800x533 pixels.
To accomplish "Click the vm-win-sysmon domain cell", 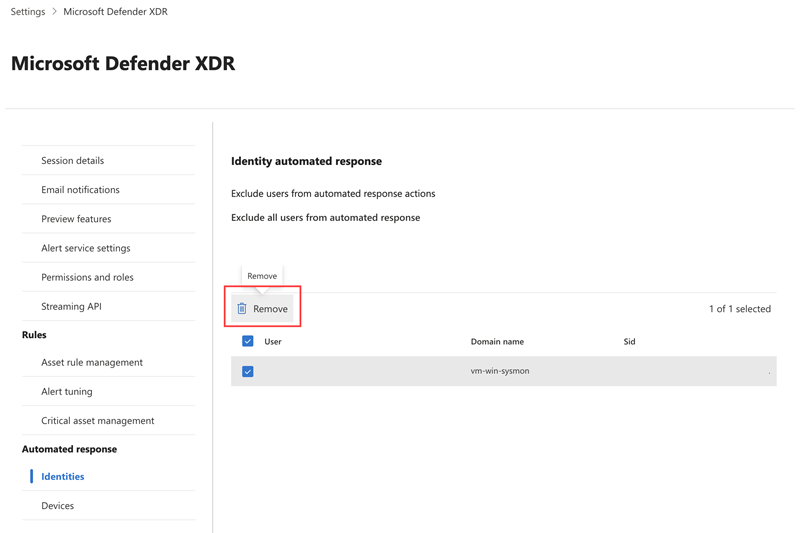I will point(499,371).
